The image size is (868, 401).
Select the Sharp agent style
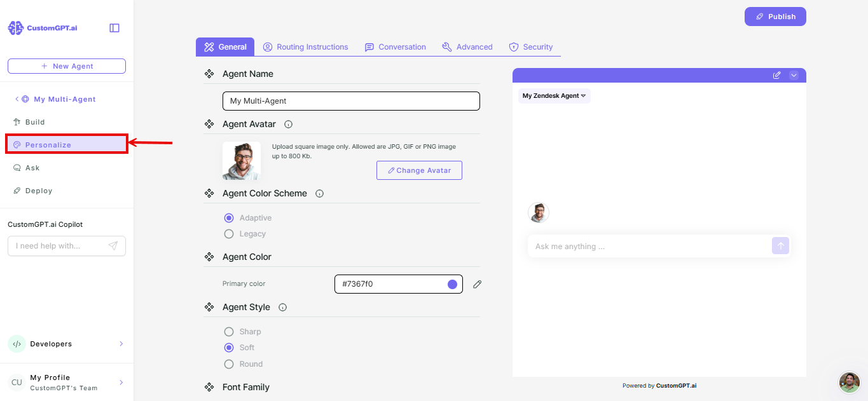[229, 332]
